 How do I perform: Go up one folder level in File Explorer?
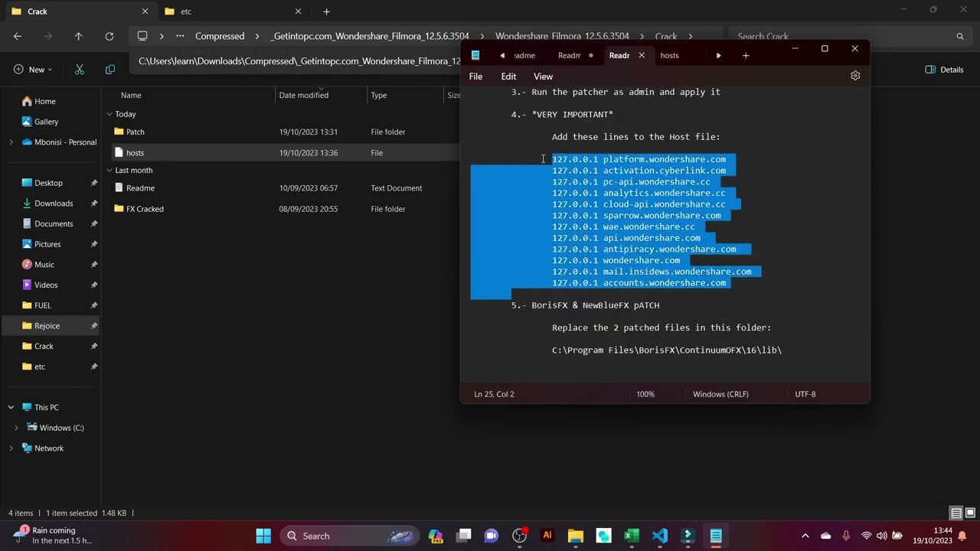78,36
